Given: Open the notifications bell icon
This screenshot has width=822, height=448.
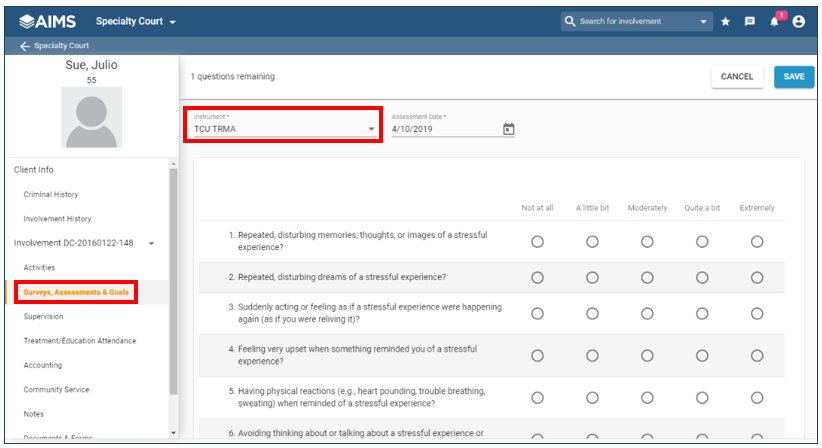Looking at the screenshot, I should pos(774,21).
